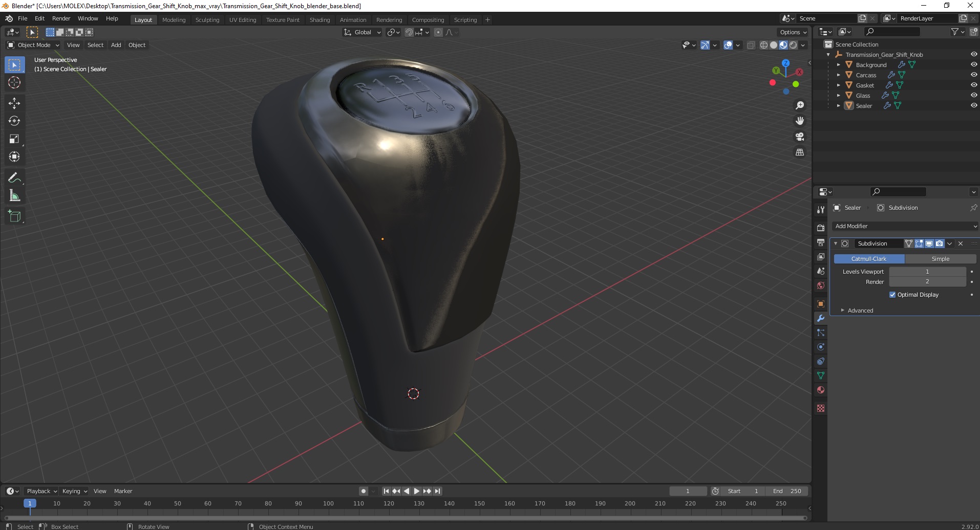Viewport: 980px width, 530px height.
Task: Open the Object properties tab
Action: tap(821, 303)
